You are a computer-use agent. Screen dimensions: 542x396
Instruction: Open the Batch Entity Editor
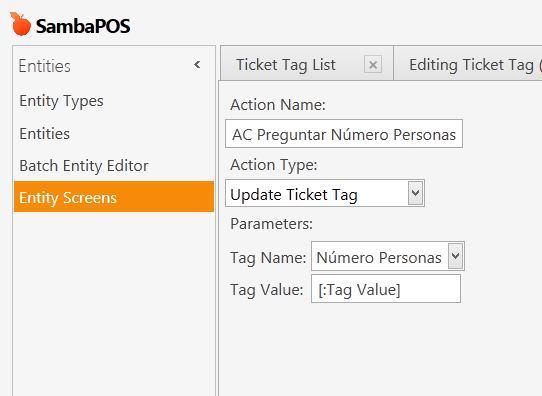[84, 166]
